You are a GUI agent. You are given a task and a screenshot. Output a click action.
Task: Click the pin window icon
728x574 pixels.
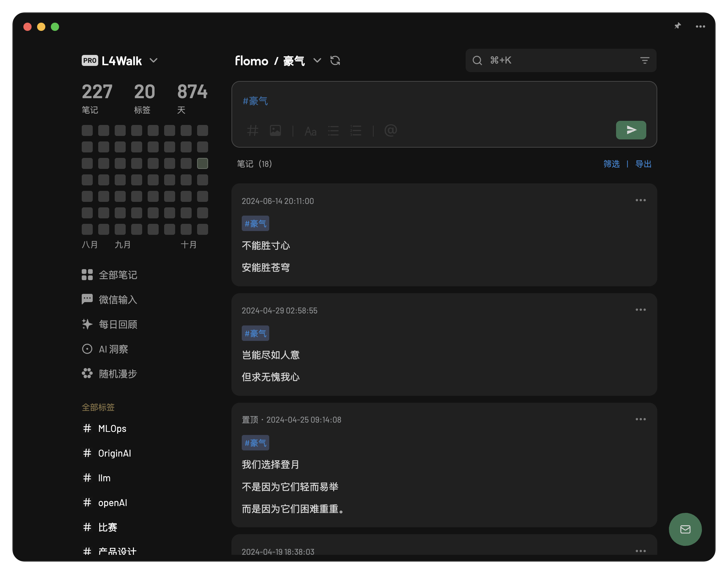coord(678,26)
